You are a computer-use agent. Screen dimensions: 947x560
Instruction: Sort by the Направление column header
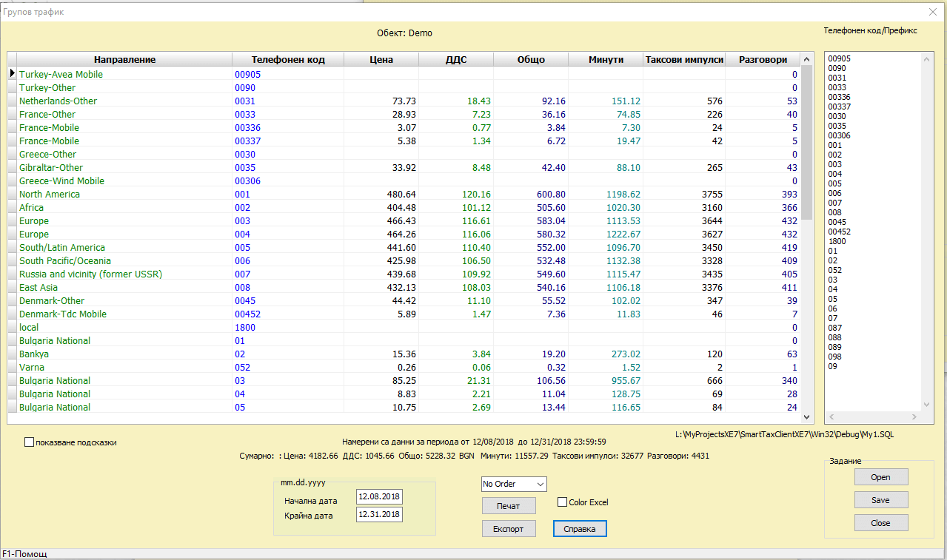pyautogui.click(x=124, y=60)
